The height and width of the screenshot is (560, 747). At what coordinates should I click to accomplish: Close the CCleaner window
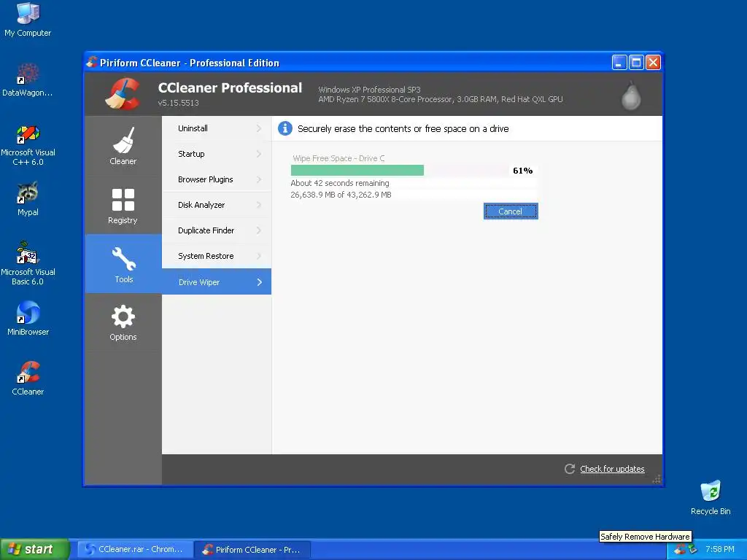[653, 63]
